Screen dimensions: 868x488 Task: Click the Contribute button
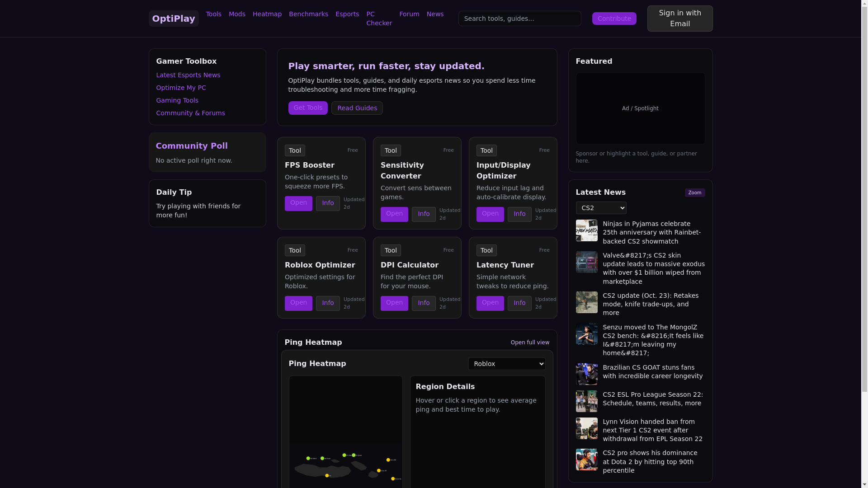(x=614, y=19)
